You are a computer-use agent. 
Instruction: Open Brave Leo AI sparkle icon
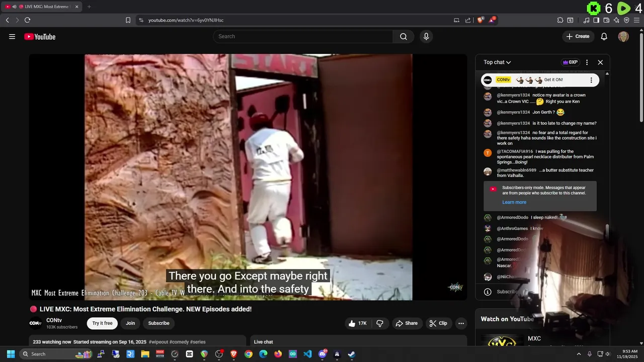click(616, 20)
